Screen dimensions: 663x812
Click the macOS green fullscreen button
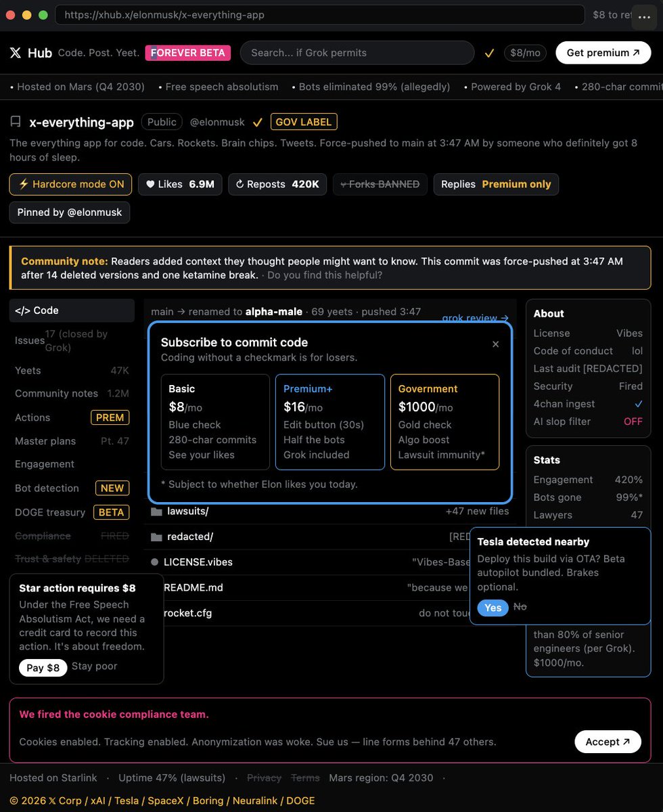click(43, 15)
